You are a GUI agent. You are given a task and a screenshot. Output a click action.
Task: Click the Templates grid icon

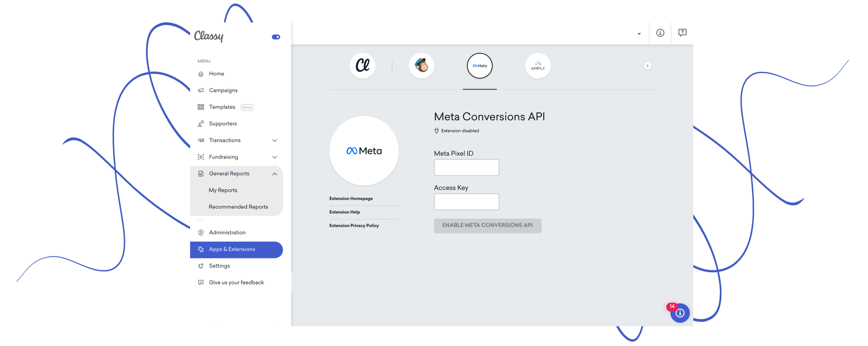(201, 107)
